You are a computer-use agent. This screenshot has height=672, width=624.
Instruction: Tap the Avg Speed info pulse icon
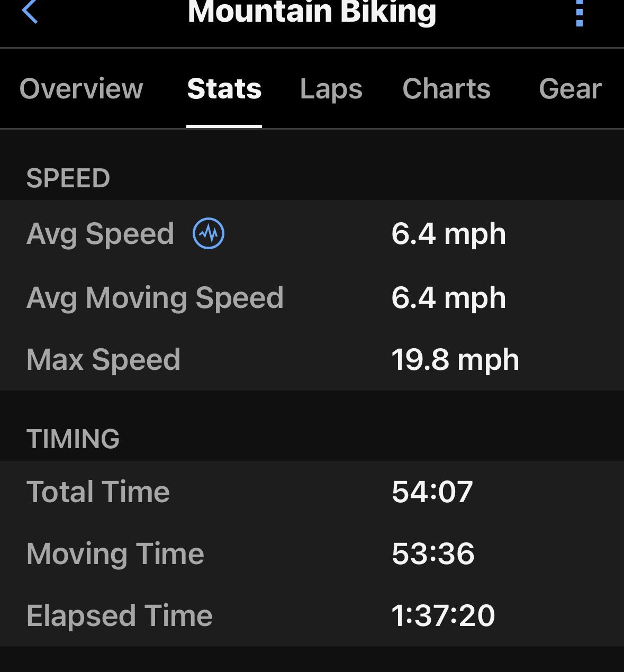[x=209, y=233]
